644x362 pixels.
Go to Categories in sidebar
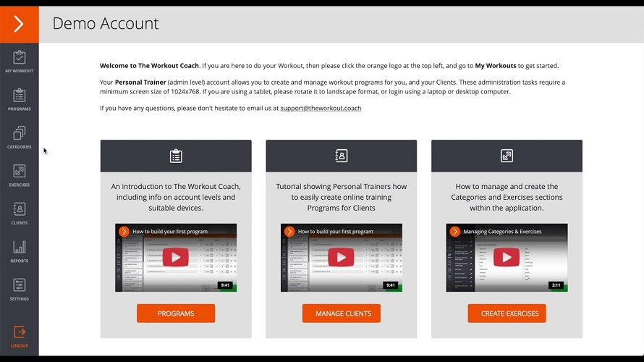(20, 138)
